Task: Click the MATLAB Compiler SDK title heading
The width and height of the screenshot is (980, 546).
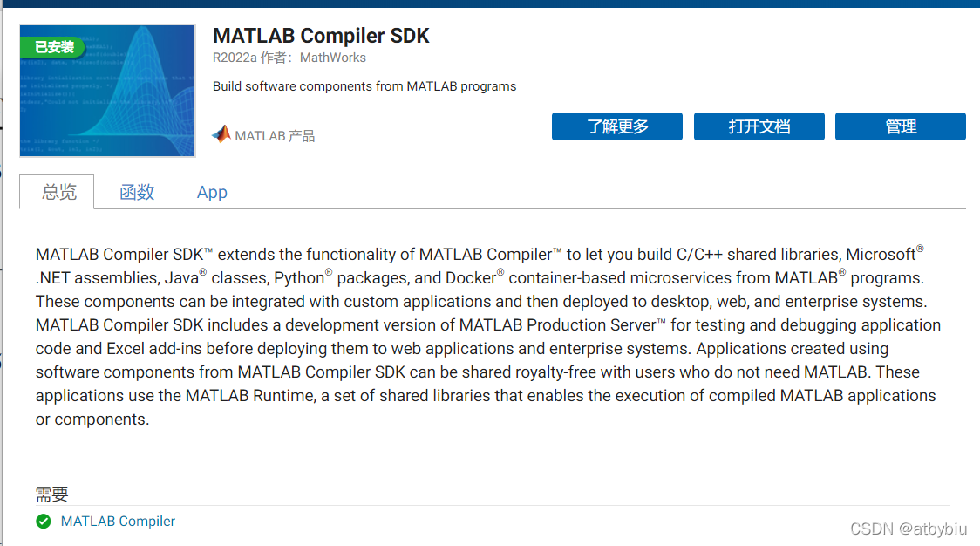Action: (x=321, y=36)
